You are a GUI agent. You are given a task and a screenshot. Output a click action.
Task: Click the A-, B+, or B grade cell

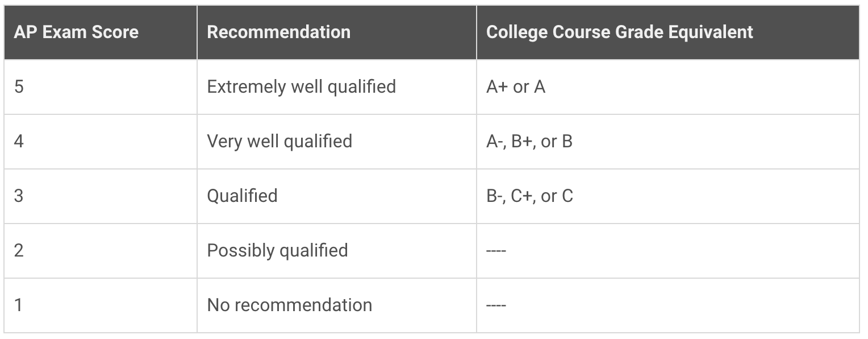pyautogui.click(x=667, y=141)
